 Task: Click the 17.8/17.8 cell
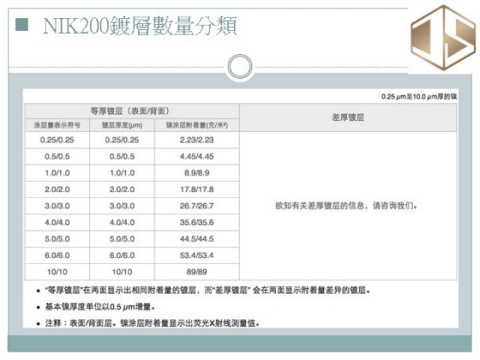(197, 189)
